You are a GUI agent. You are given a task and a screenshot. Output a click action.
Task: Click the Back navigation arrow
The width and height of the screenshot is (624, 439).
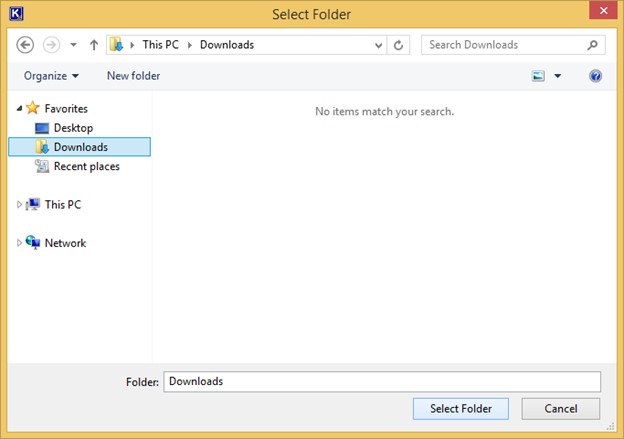[26, 45]
